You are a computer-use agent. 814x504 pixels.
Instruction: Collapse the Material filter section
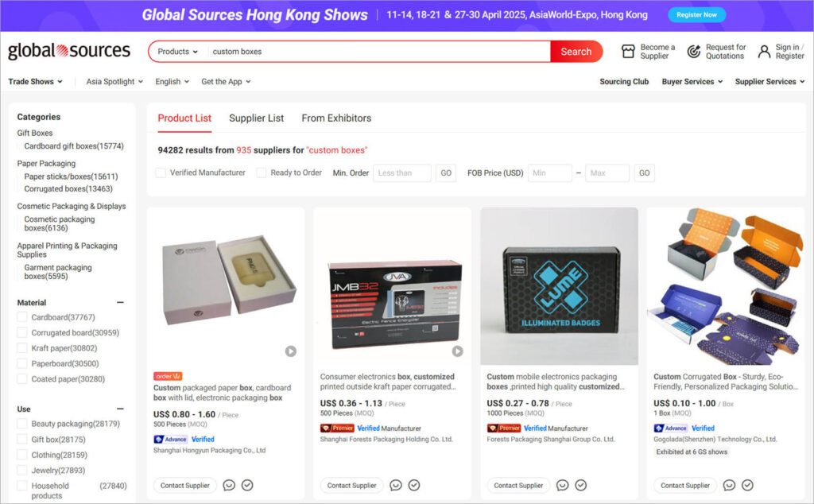pos(121,303)
